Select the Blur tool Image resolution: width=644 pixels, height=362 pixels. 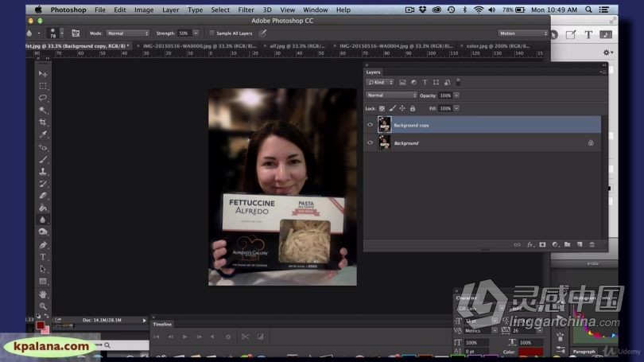point(43,220)
